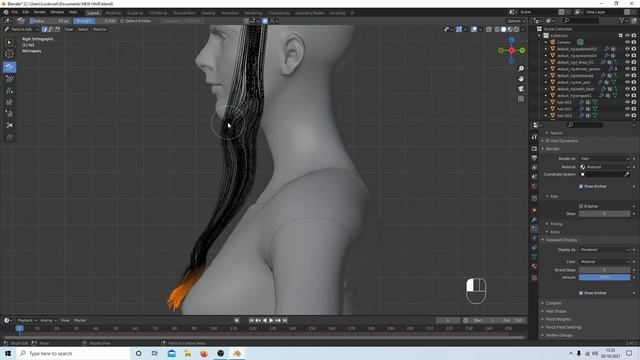The image size is (640, 360).
Task: Click the Radius brush slider
Action: point(49,21)
